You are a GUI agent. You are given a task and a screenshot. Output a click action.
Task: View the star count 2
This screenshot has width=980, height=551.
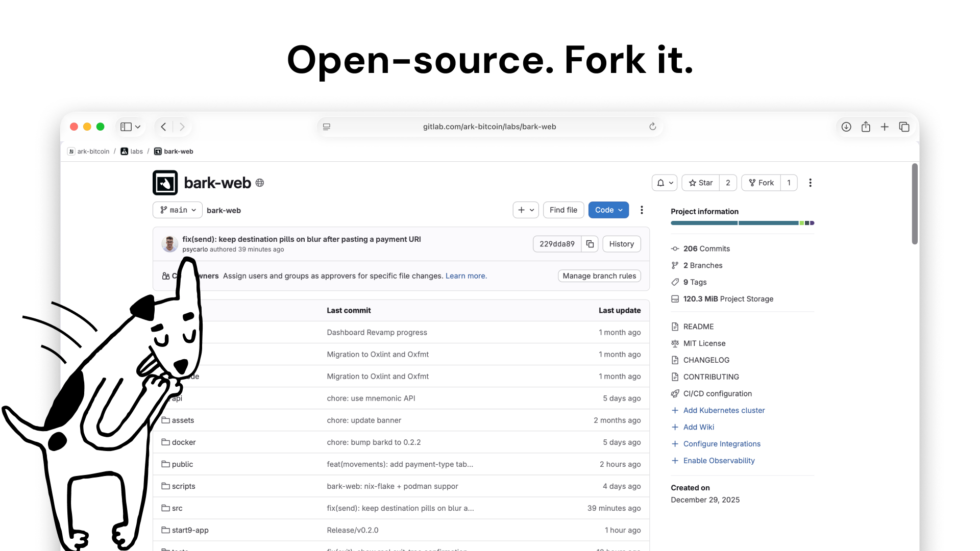728,183
